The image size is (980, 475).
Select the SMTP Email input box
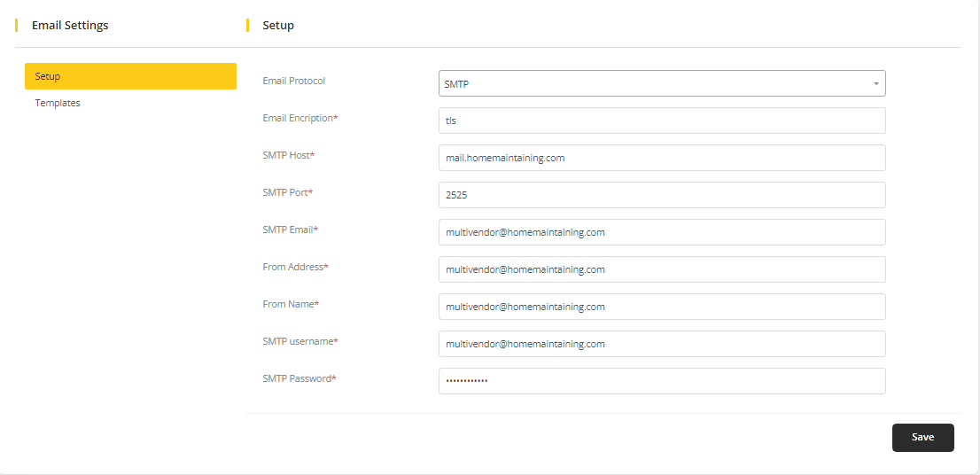662,232
